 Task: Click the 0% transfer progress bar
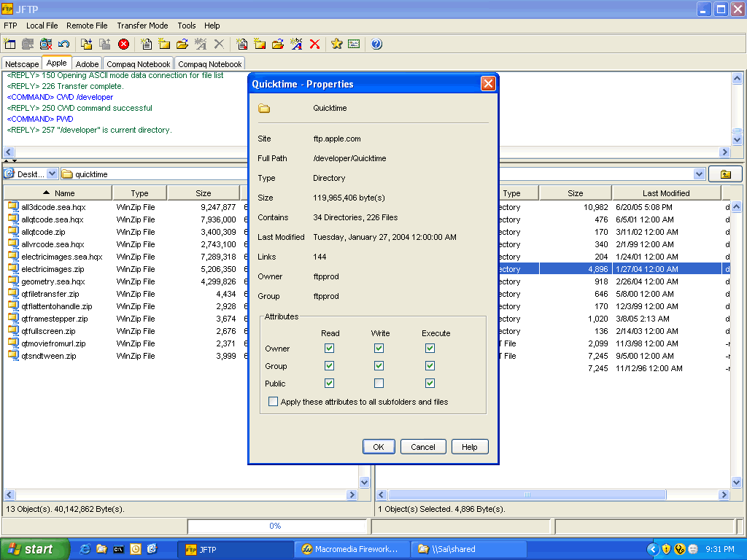pos(276,526)
